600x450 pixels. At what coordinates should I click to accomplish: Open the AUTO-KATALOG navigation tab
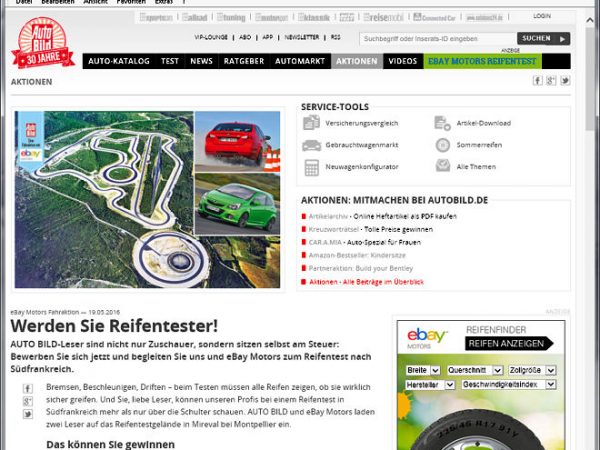pyautogui.click(x=119, y=61)
